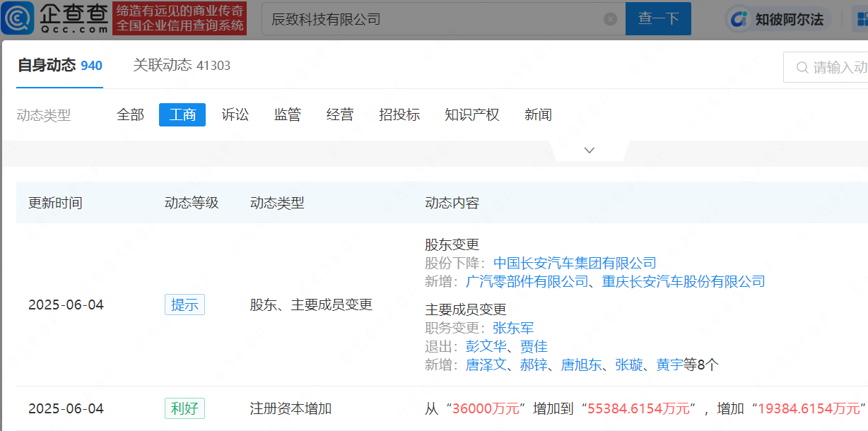
Task: Click the grid apps icon at top right
Action: (x=862, y=19)
